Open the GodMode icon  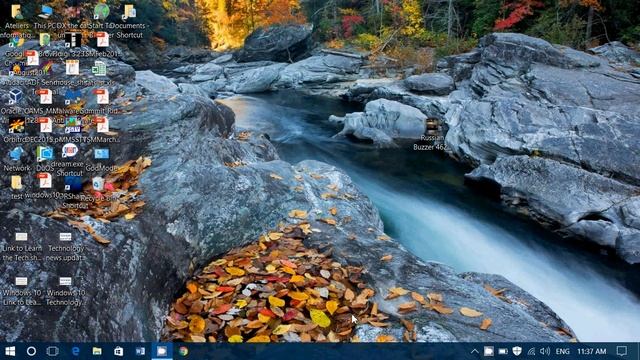point(102,154)
